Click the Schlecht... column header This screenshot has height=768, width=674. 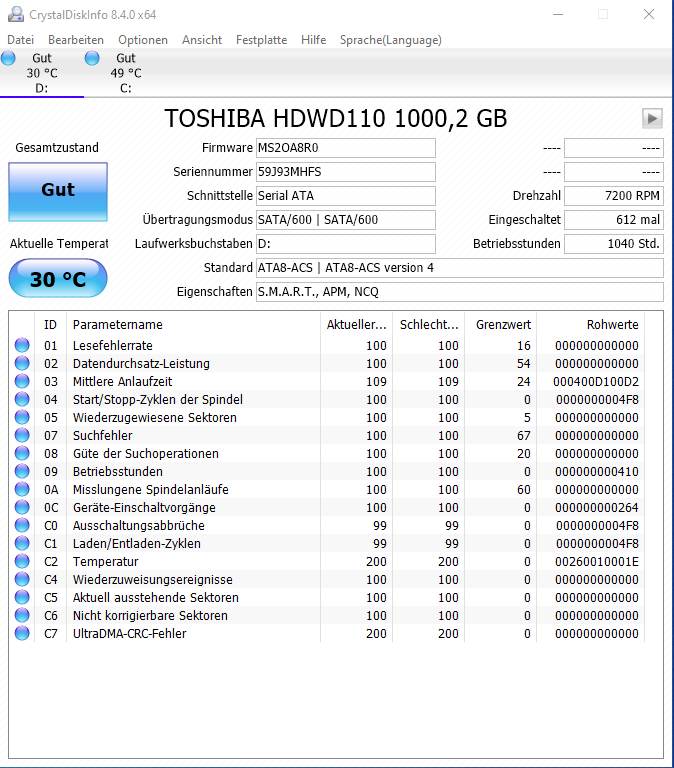429,325
